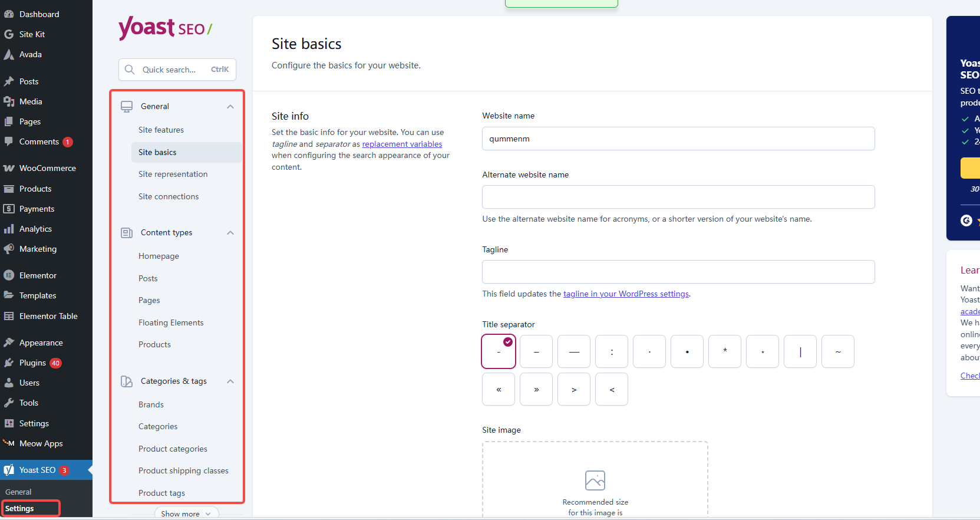Viewport: 980px width, 520px height.
Task: Click the Website name input field
Action: (x=678, y=139)
